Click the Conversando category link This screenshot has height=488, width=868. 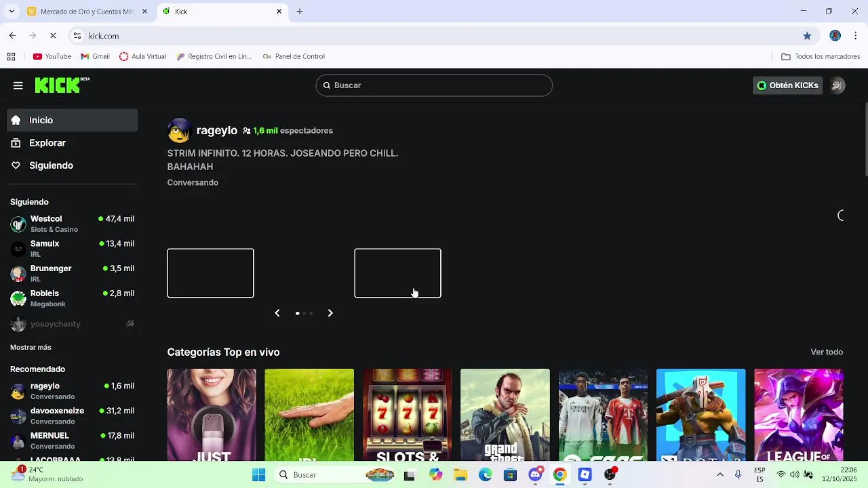[x=193, y=182]
